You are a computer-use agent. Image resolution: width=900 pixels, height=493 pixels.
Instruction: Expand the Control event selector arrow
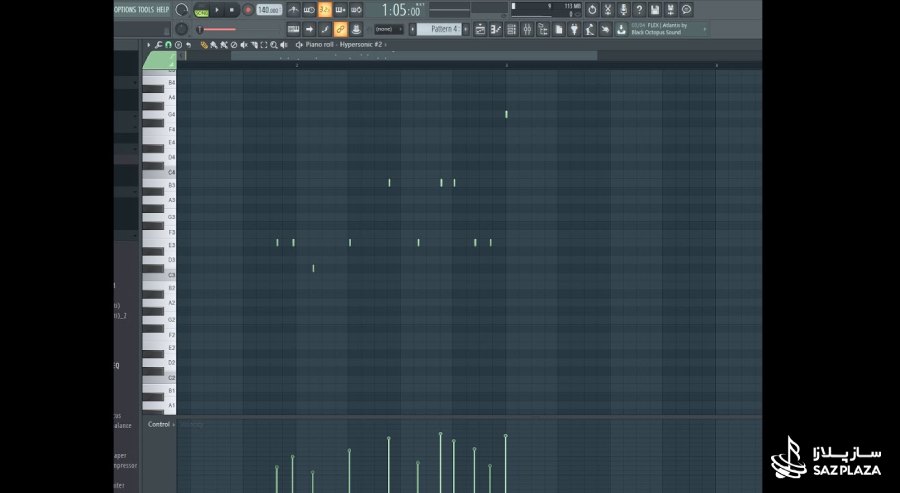pyautogui.click(x=174, y=425)
